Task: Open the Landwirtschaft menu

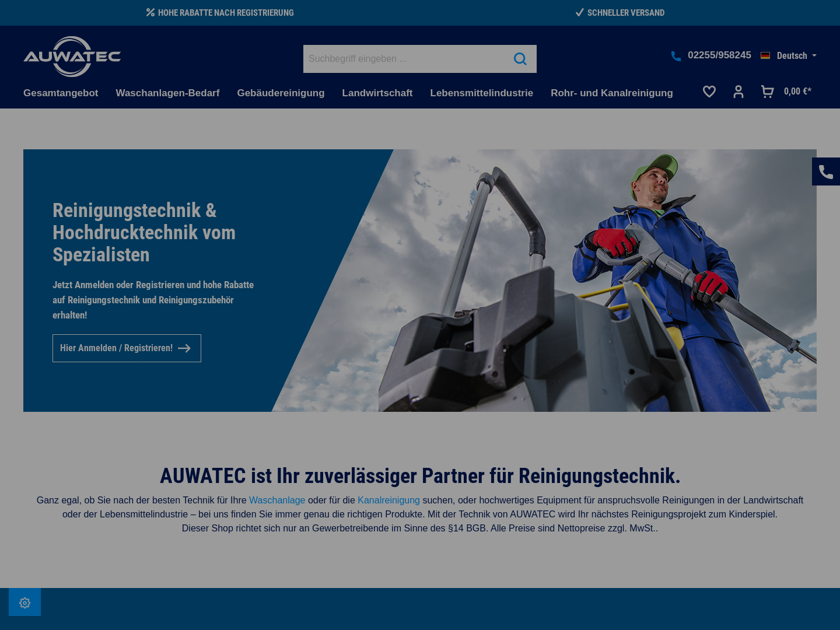Action: pyautogui.click(x=377, y=93)
